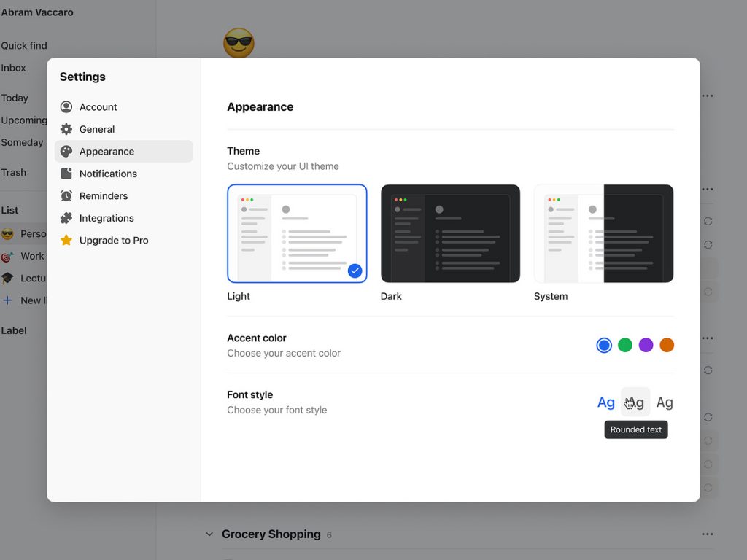Image resolution: width=747 pixels, height=560 pixels.
Task: Click the Upgrade to Pro star icon
Action: (66, 241)
